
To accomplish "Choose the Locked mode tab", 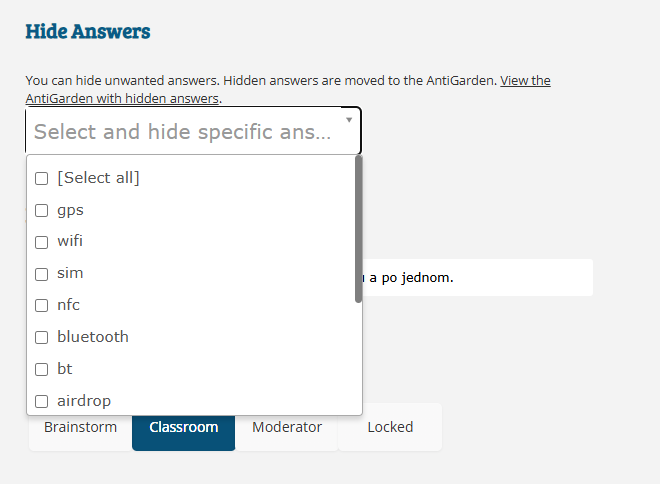I will [x=390, y=427].
